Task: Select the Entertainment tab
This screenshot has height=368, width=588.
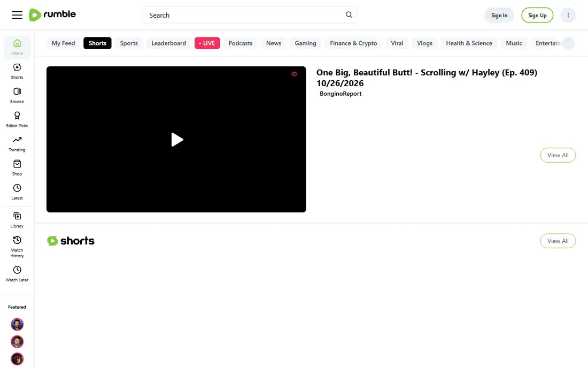Action: (548, 43)
